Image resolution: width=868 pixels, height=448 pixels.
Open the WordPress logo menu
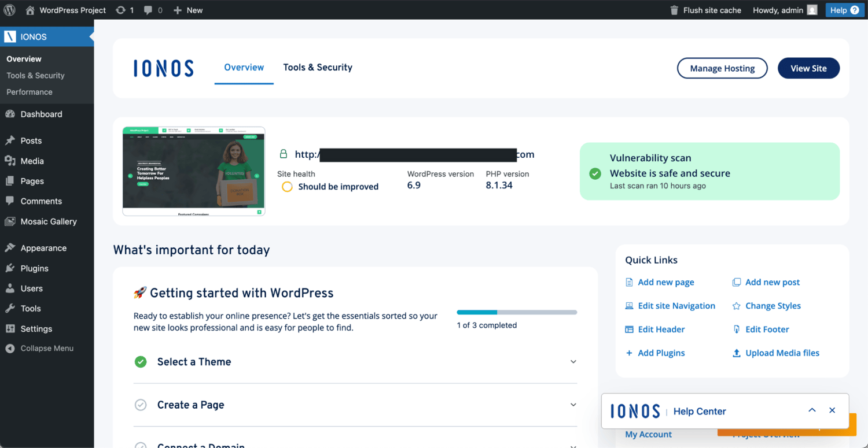9,10
